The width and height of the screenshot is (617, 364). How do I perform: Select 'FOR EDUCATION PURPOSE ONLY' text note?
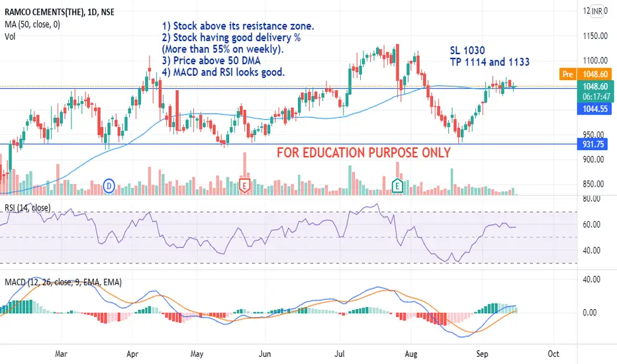point(363,153)
